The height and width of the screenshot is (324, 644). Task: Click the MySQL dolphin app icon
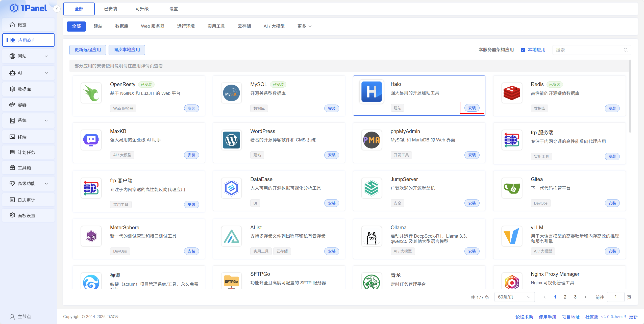pyautogui.click(x=231, y=93)
